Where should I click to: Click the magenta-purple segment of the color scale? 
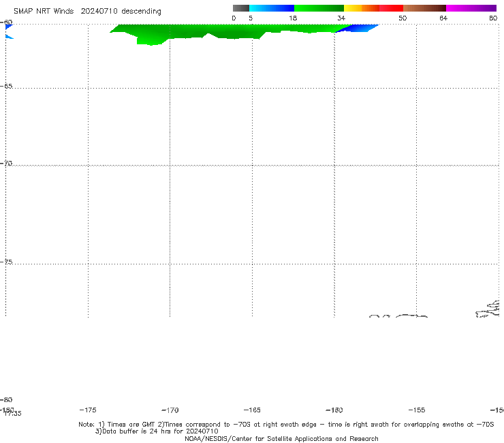pyautogui.click(x=471, y=8)
